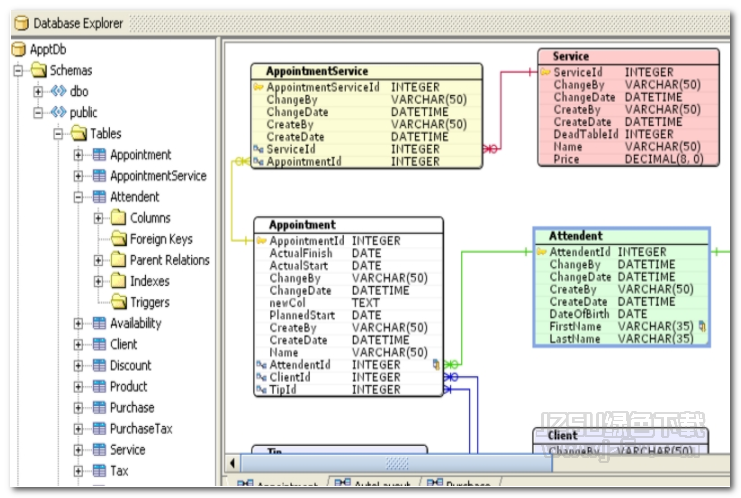
Task: Click the diagram's horizontal scrollbar thumb
Action: 396,463
